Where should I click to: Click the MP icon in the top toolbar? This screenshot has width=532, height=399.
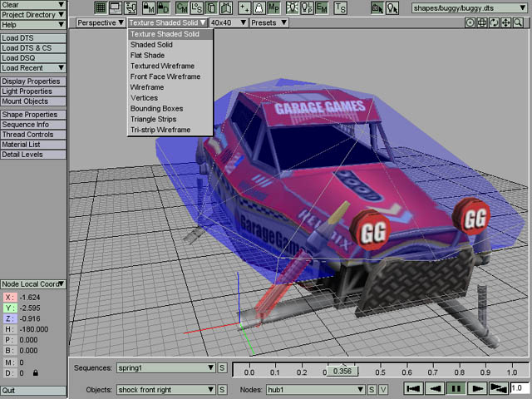click(273, 7)
